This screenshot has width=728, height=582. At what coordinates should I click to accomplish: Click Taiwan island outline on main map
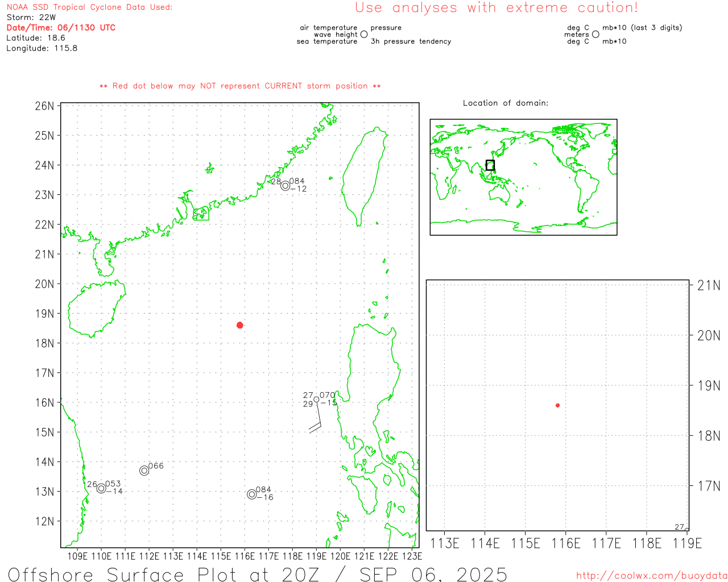[x=365, y=177]
